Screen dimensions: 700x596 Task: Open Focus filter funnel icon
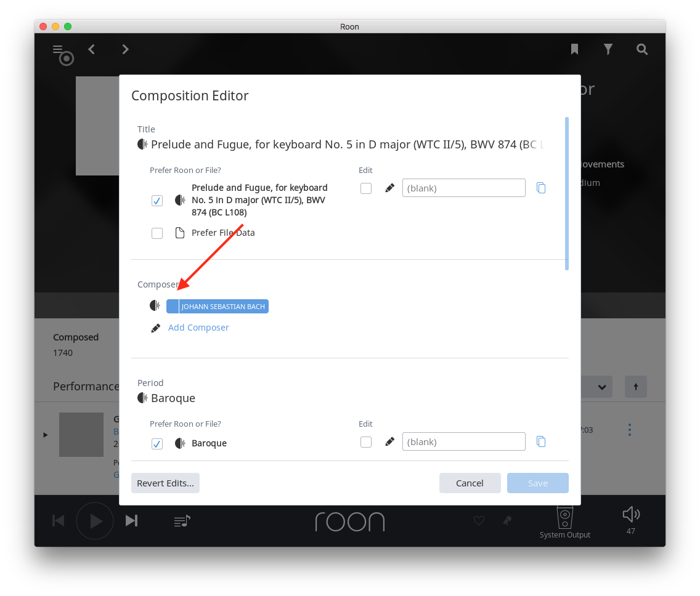pos(608,49)
